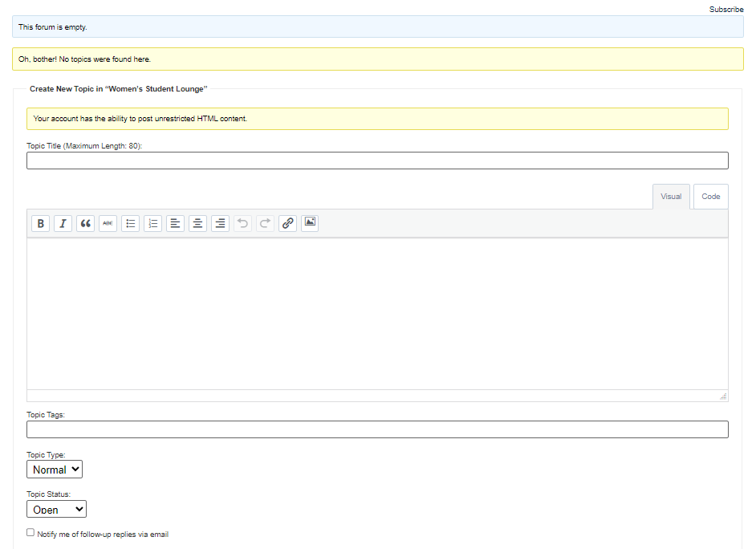Align text left in the editor
The image size is (756, 549).
175,223
